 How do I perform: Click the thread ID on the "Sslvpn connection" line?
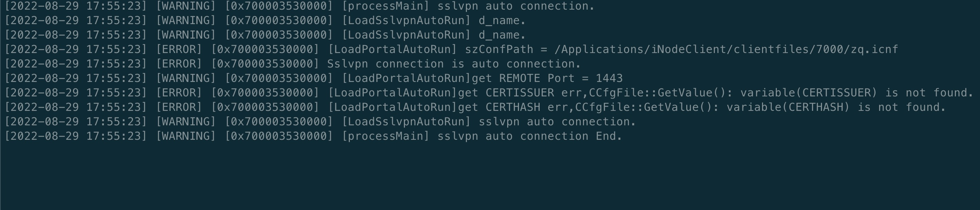pyautogui.click(x=265, y=64)
